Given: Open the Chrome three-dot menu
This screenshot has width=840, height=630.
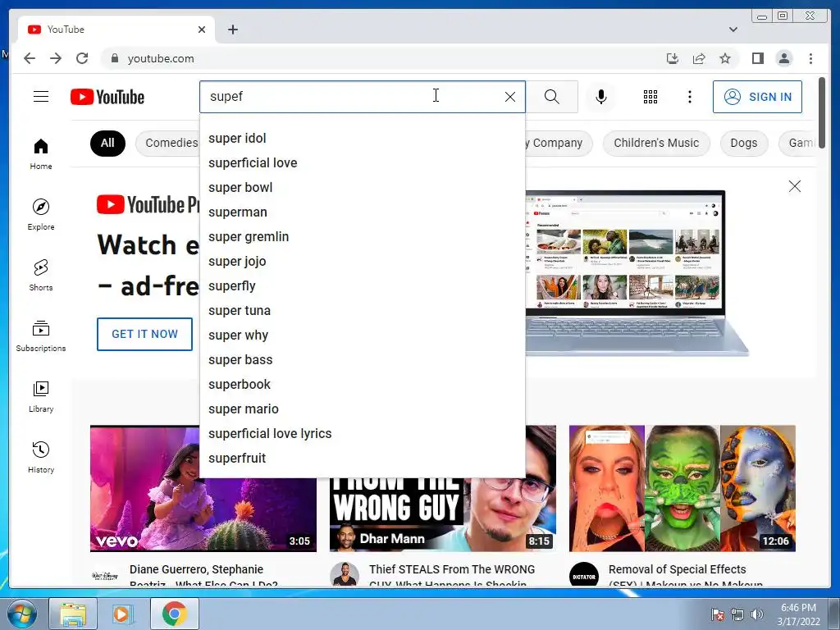Looking at the screenshot, I should click(810, 58).
